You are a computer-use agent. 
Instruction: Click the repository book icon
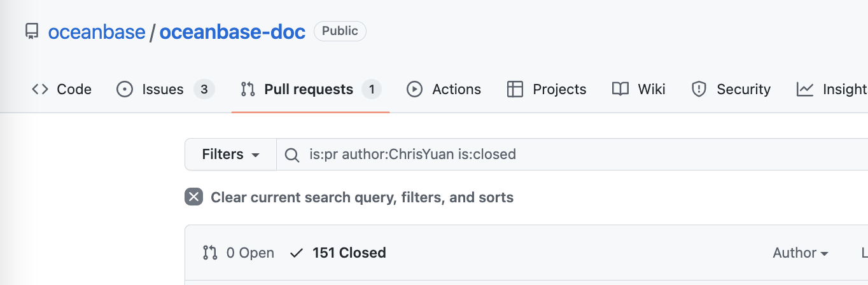[x=31, y=31]
